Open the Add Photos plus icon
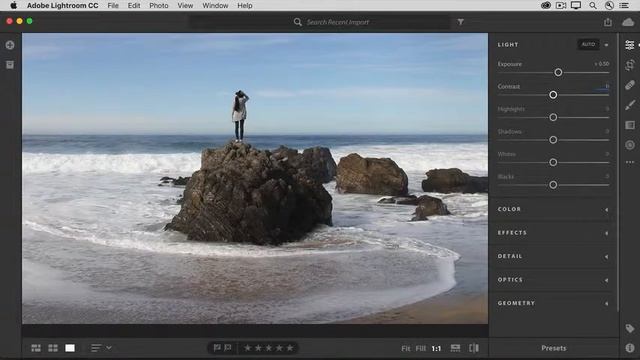 [x=10, y=45]
